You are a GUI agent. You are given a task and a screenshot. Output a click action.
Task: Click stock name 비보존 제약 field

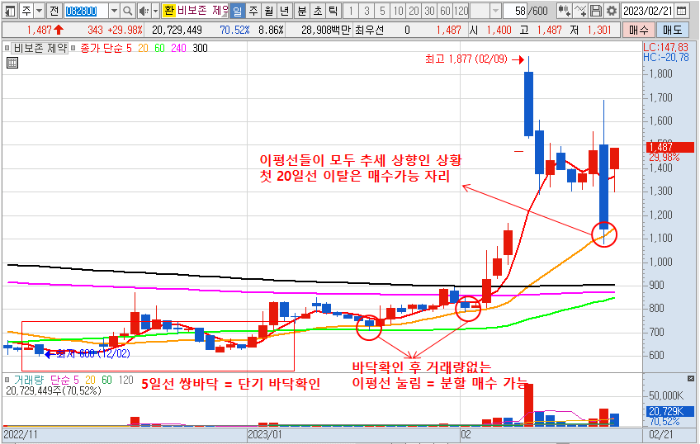tap(202, 11)
